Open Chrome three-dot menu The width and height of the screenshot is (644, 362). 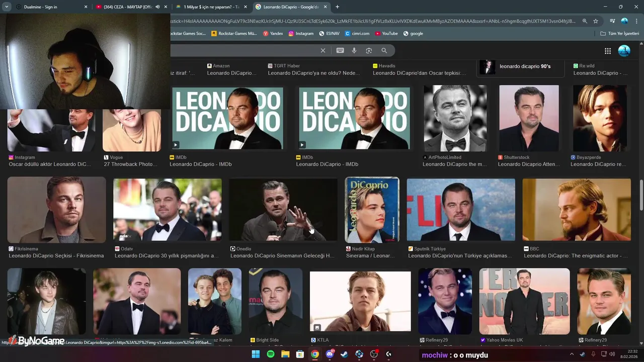635,21
